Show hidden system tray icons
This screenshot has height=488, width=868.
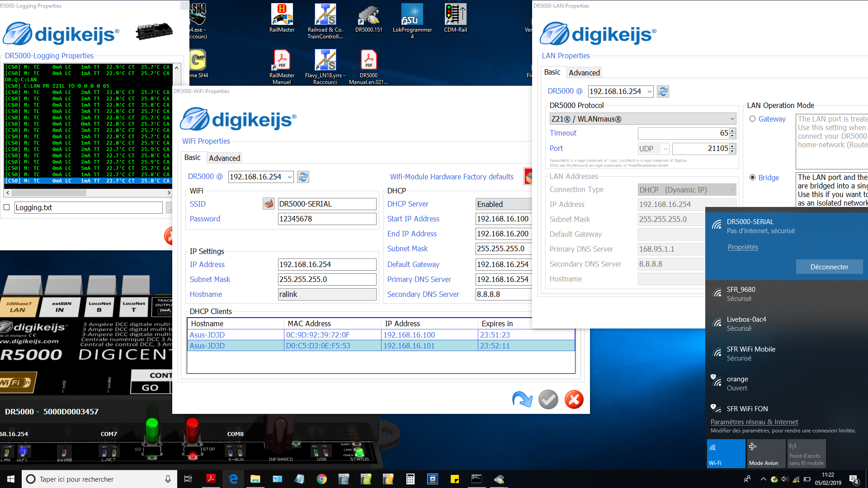[x=763, y=479]
